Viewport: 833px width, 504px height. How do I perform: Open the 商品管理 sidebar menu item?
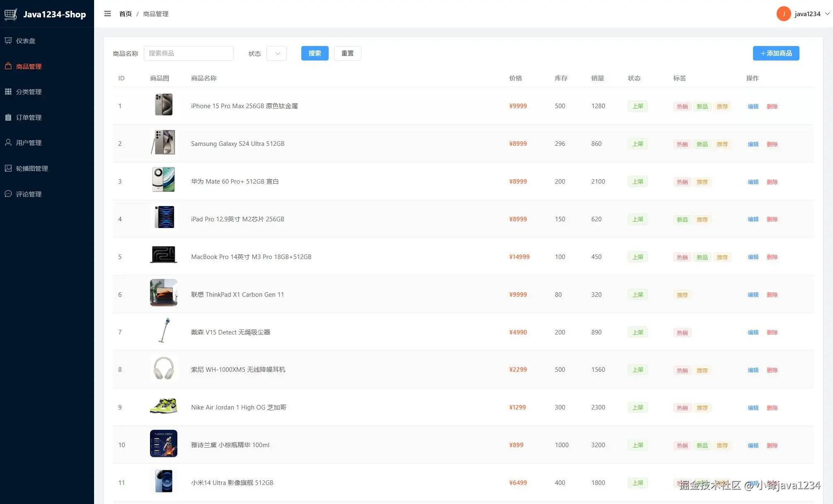pyautogui.click(x=29, y=66)
